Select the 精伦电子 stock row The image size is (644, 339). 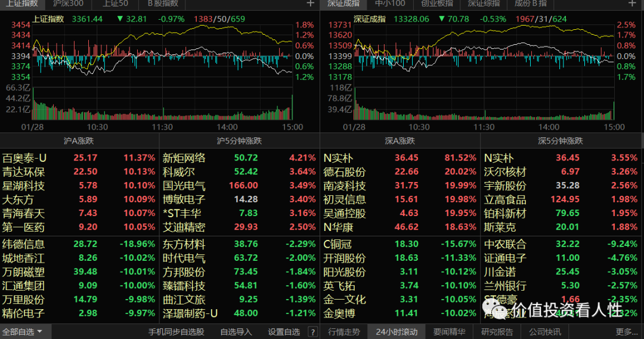(79, 313)
